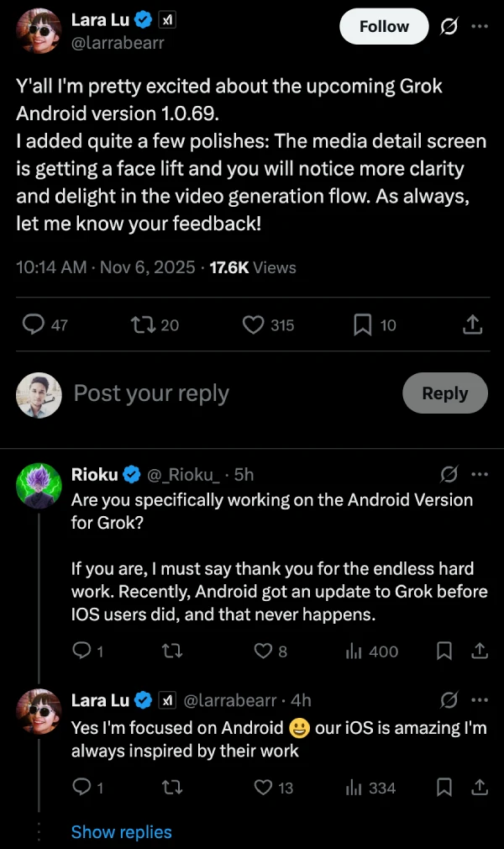Open the more options menu on the main post
Screen dimensions: 504x849
click(x=480, y=26)
